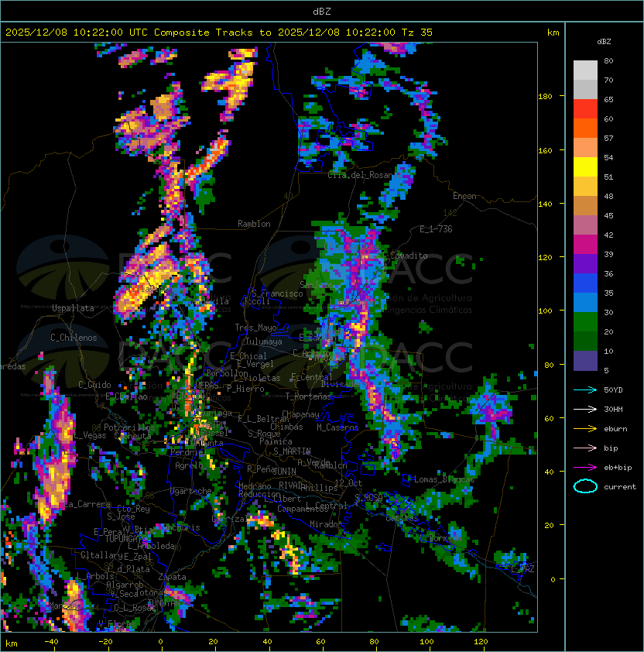Click the pink bip arrow symbol in legend
This screenshot has width=644, height=652.
coord(585,448)
